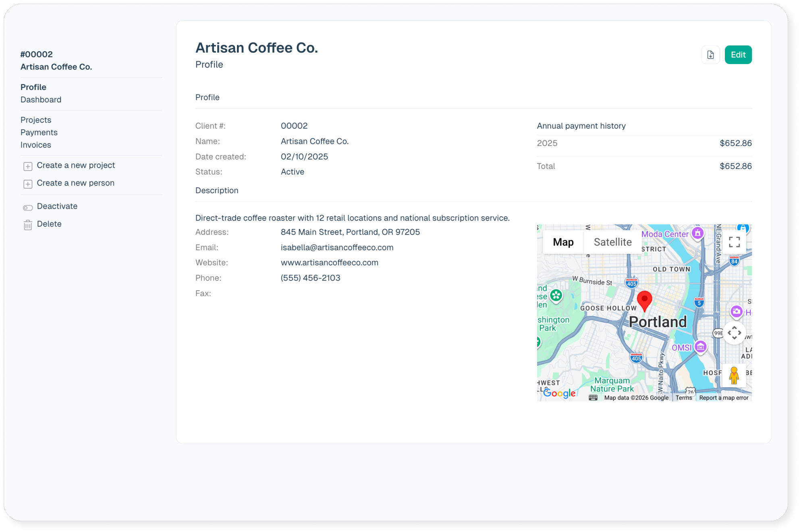The height and width of the screenshot is (532, 799).
Task: Open map fullscreen view icon
Action: pyautogui.click(x=734, y=242)
